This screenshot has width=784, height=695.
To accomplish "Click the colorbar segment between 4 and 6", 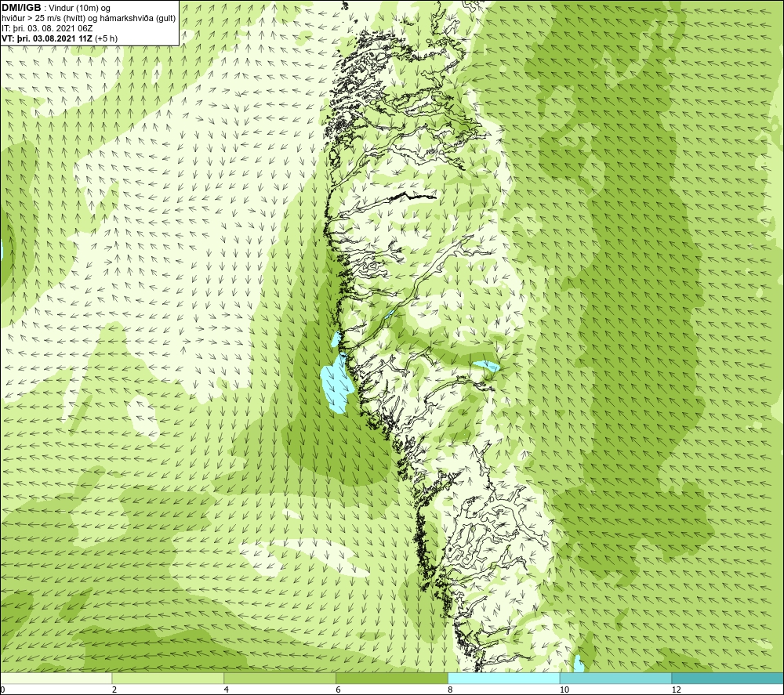I will coord(280,678).
